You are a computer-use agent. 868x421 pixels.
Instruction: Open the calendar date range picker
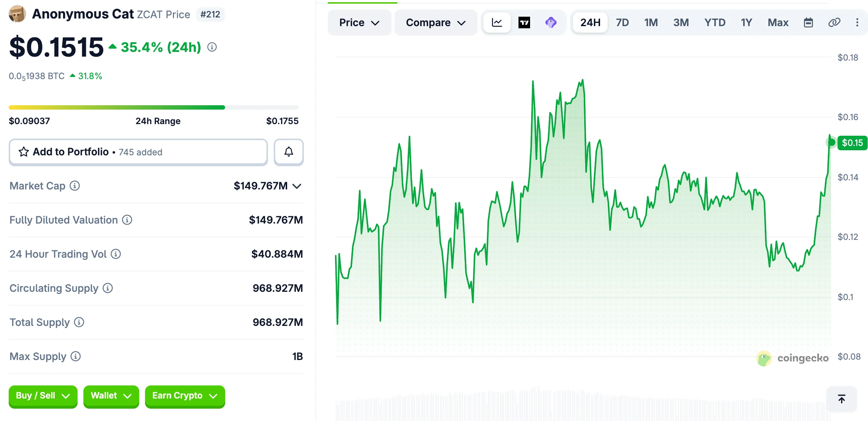[x=808, y=23]
